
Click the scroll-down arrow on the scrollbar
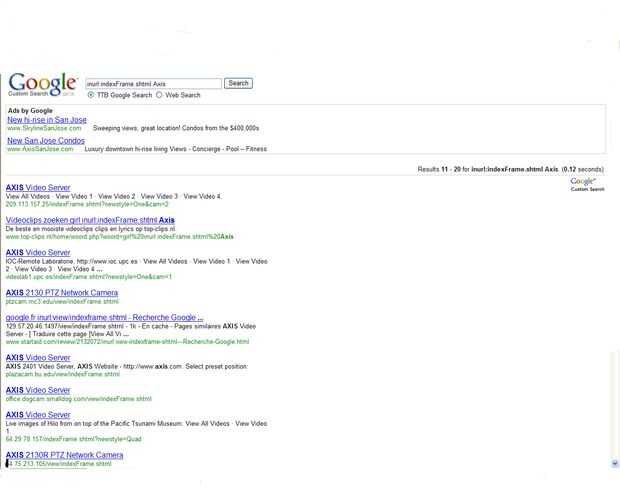point(615,463)
